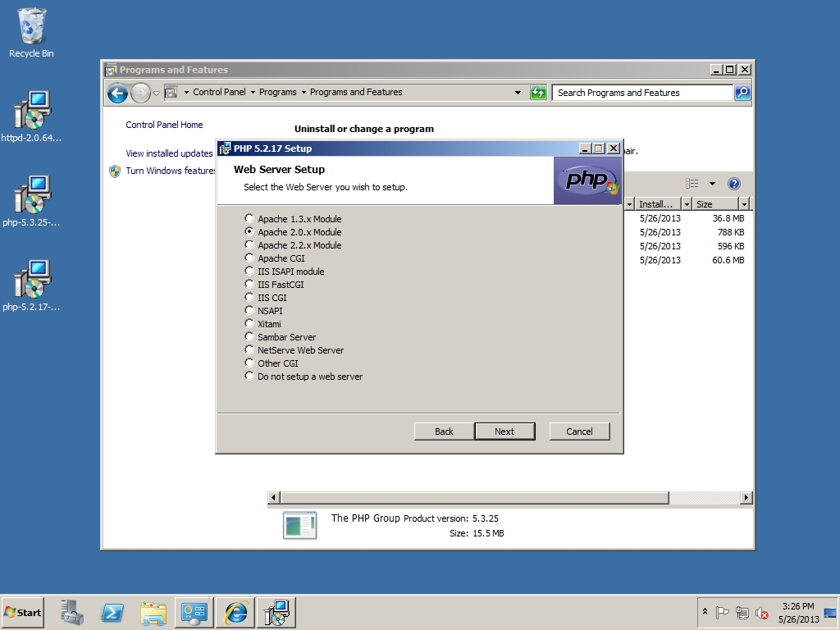Open the address bar history dropdown

(518, 93)
